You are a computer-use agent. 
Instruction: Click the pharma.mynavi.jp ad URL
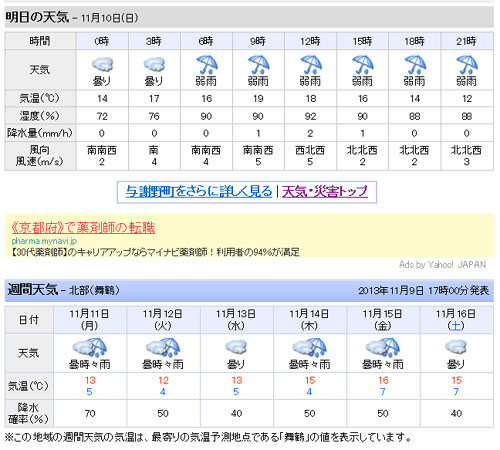pyautogui.click(x=44, y=241)
